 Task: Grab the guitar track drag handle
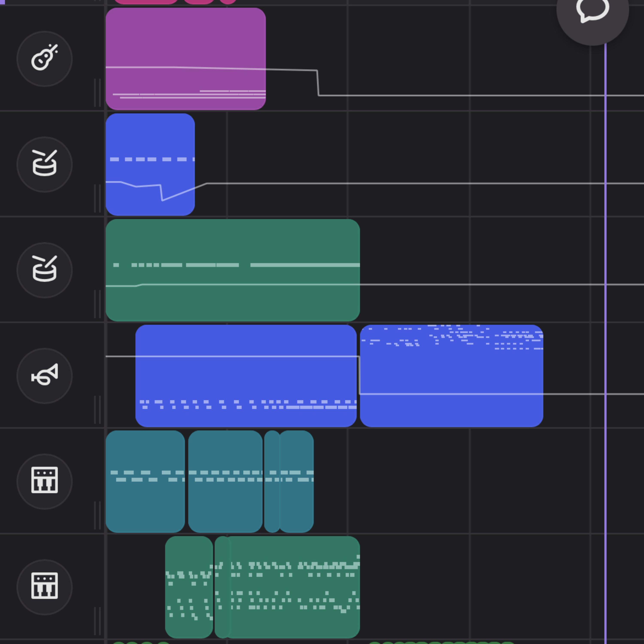[97, 93]
